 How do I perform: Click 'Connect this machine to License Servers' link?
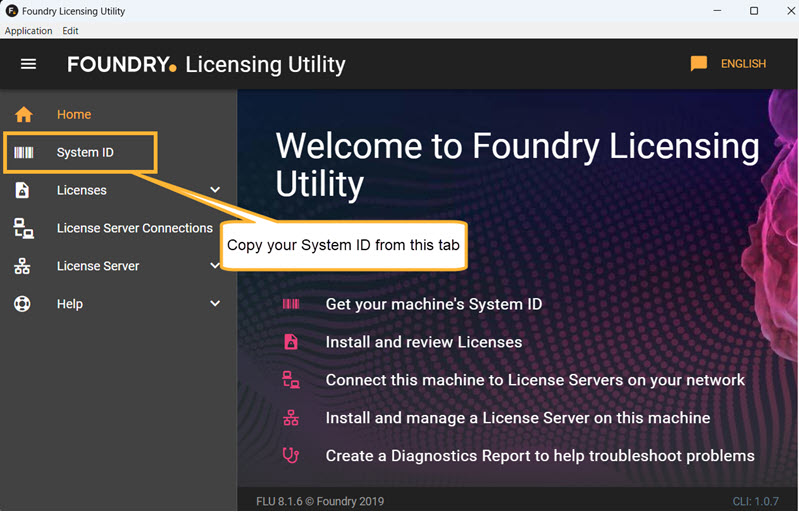pyautogui.click(x=535, y=380)
